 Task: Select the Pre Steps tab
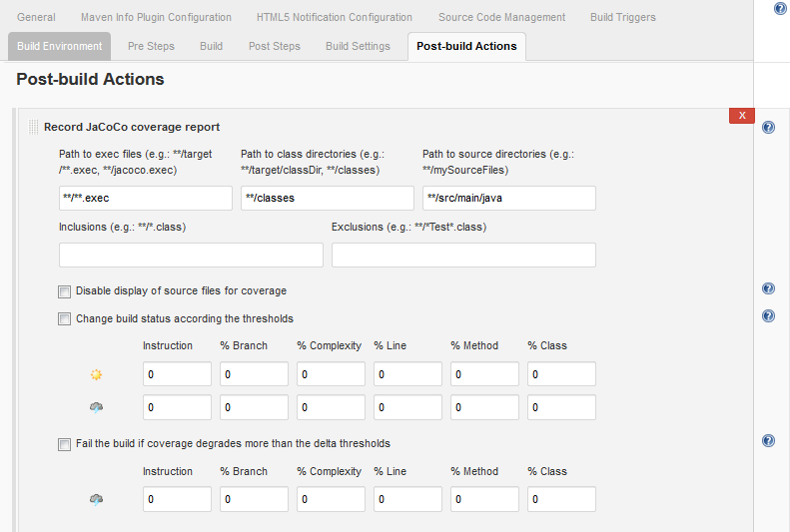151,46
